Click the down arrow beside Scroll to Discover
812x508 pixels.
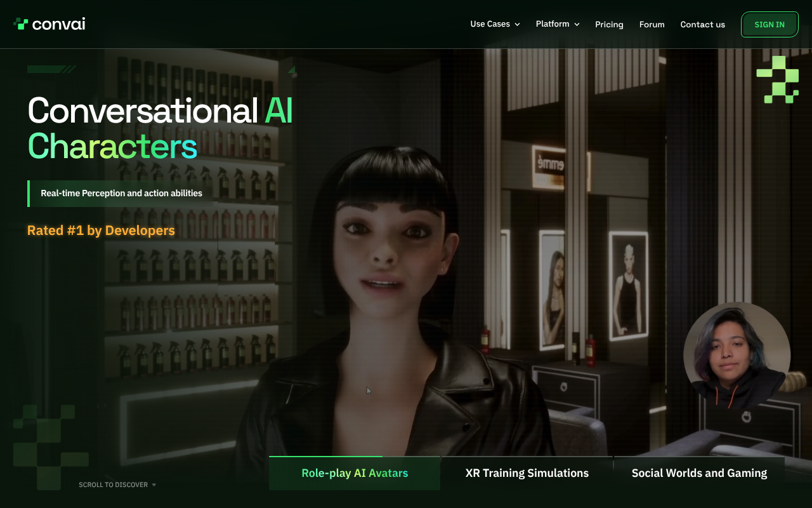(x=154, y=485)
